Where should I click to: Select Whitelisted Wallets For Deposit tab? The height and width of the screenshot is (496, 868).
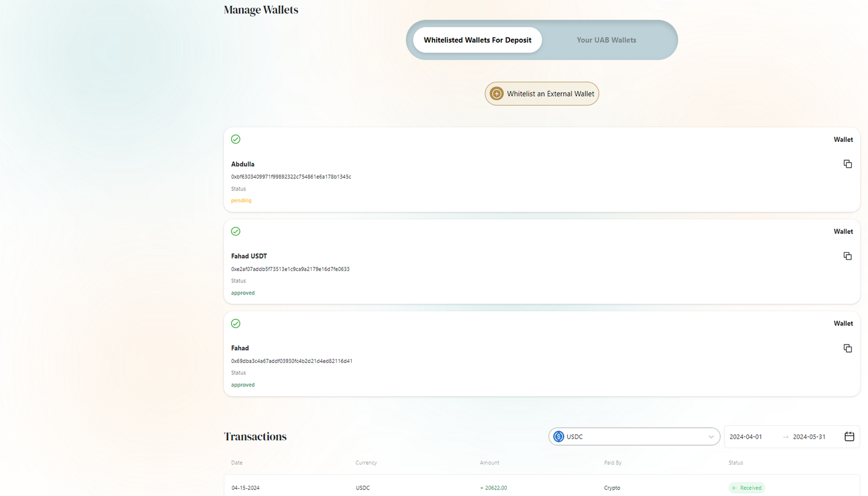[477, 40]
